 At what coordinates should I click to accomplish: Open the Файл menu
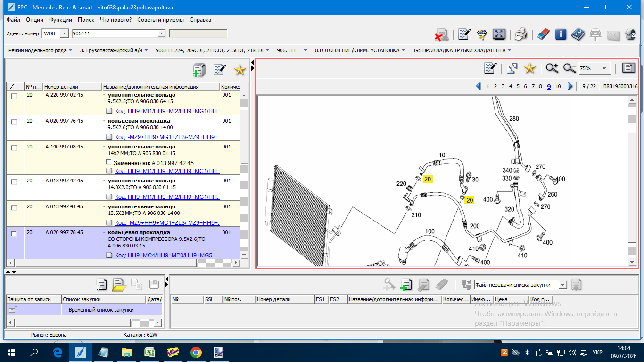coord(14,20)
